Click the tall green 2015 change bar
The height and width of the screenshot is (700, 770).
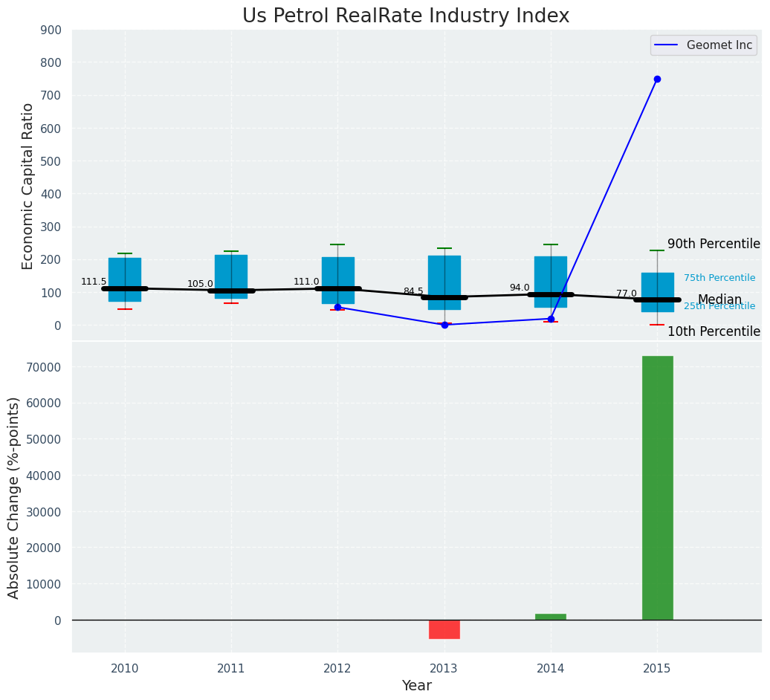click(657, 487)
